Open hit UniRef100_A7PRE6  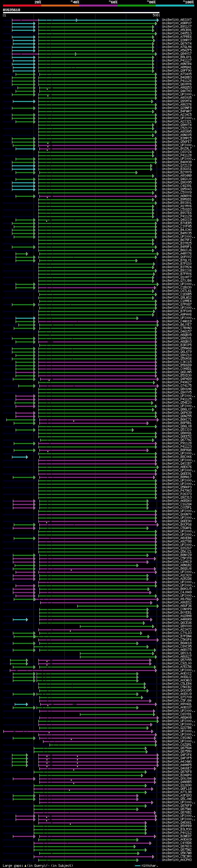click(x=177, y=37)
